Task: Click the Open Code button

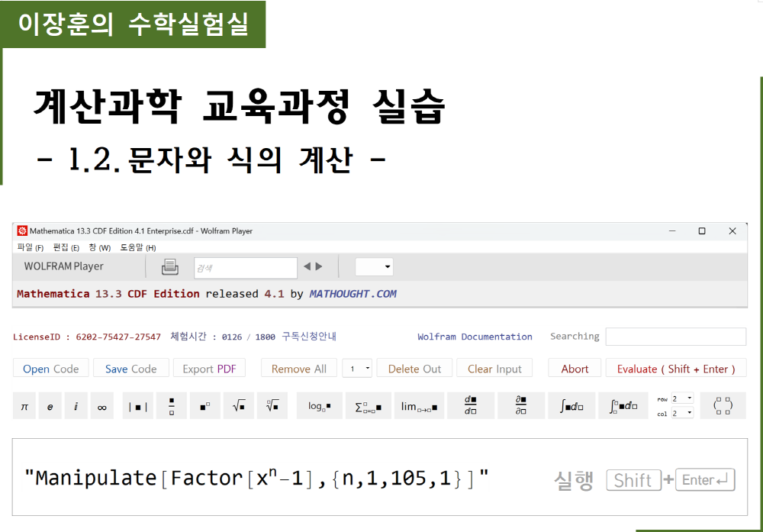Action: point(50,369)
